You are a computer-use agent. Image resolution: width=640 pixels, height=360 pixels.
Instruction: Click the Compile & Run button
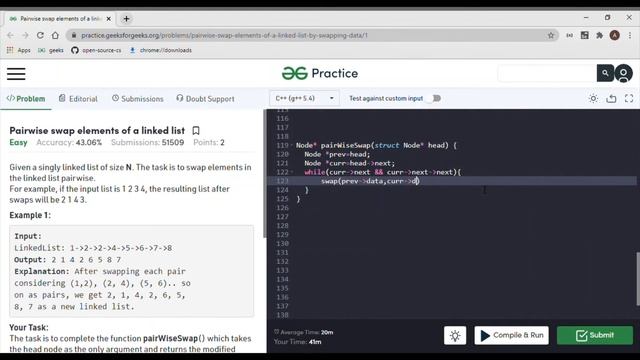511,336
